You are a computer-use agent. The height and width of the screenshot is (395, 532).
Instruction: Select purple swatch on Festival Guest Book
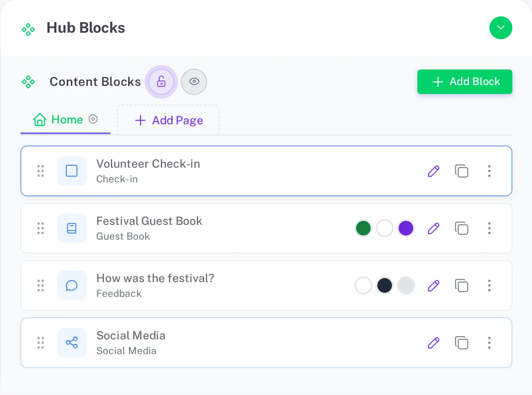406,228
